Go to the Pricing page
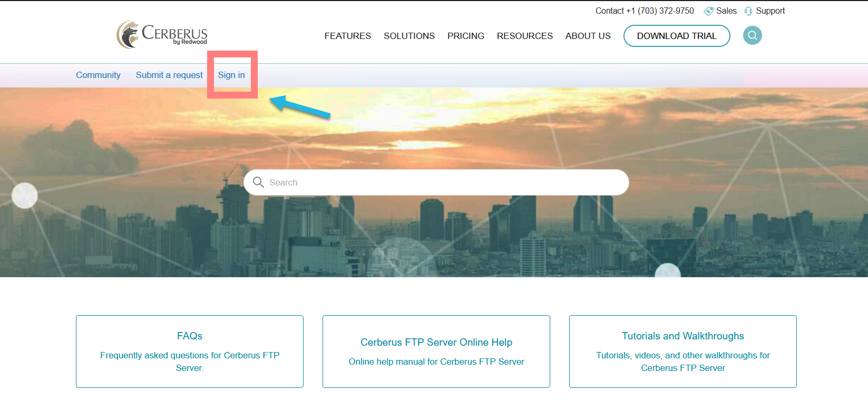 coord(466,36)
